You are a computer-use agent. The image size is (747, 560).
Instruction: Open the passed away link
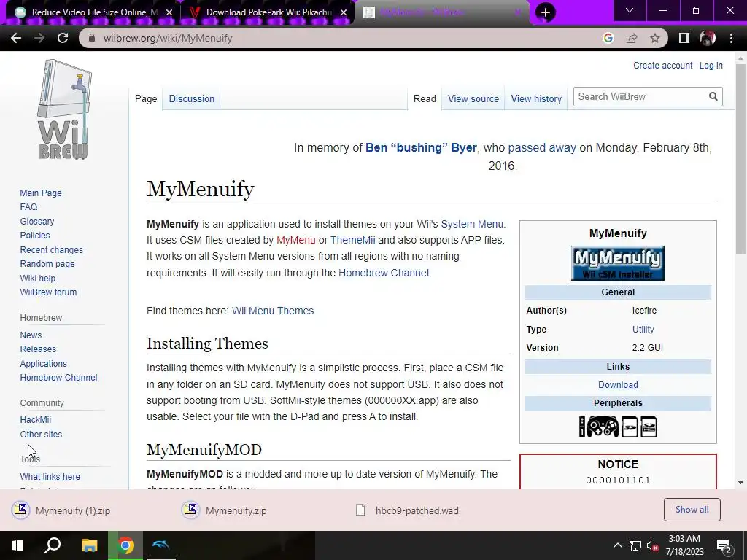pyautogui.click(x=542, y=147)
